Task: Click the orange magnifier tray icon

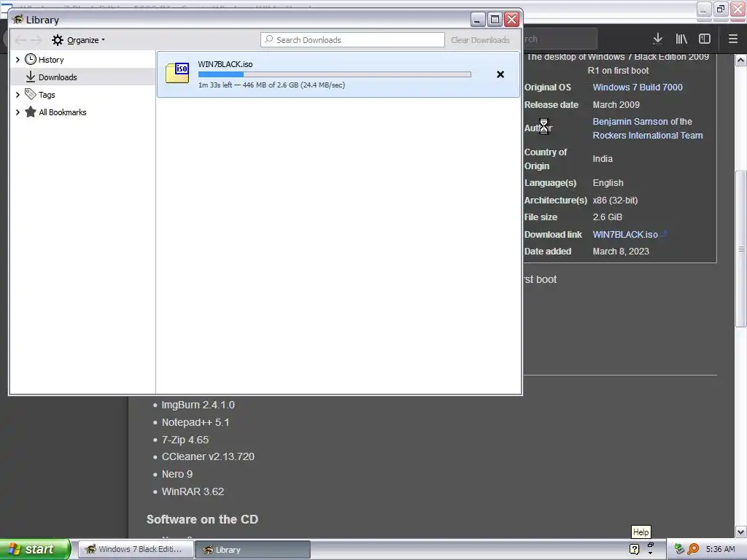Action: [x=693, y=549]
